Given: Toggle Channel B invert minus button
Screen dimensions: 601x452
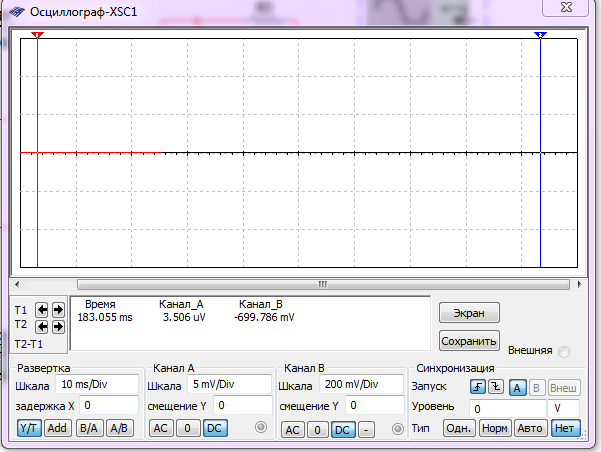Looking at the screenshot, I should point(366,430).
